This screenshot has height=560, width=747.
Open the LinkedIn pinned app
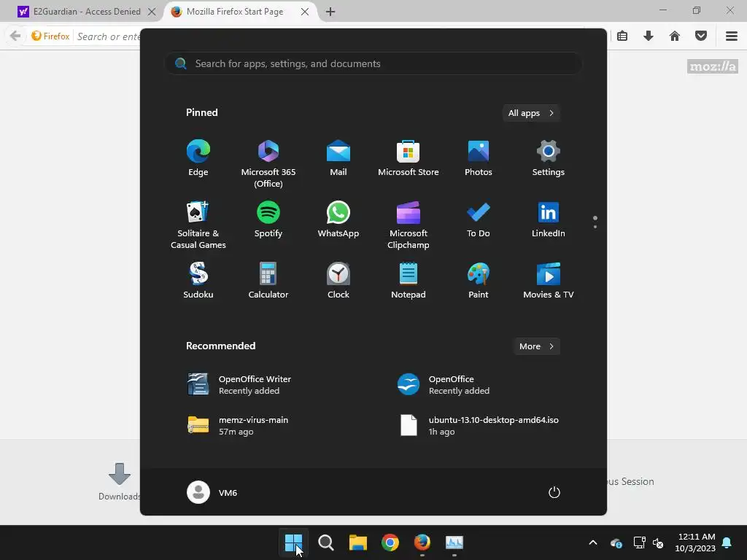point(549,219)
